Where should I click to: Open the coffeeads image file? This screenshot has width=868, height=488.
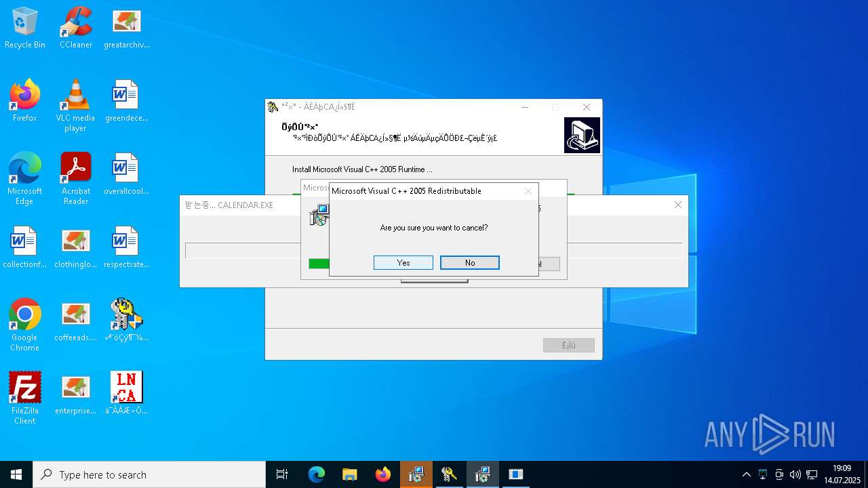coord(76,321)
